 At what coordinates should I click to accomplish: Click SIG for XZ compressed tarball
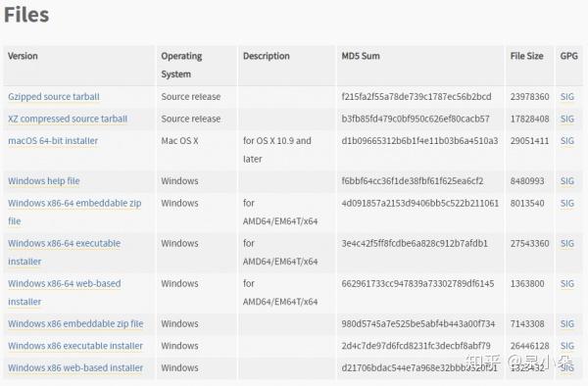coord(567,119)
